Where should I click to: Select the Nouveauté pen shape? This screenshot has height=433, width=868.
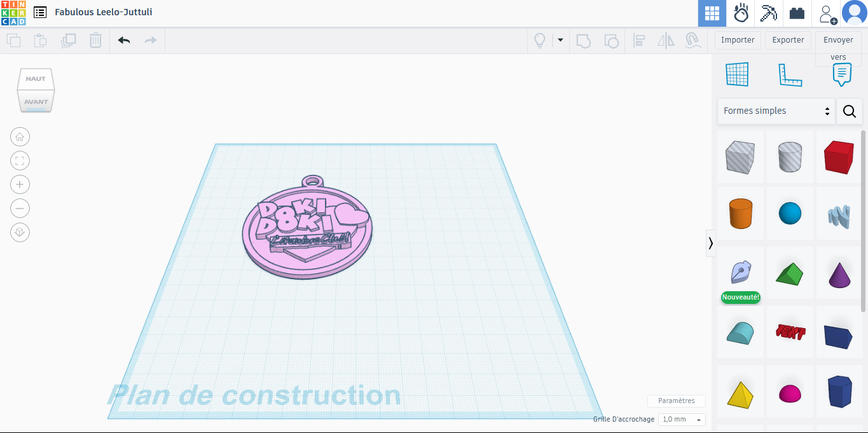point(740,273)
